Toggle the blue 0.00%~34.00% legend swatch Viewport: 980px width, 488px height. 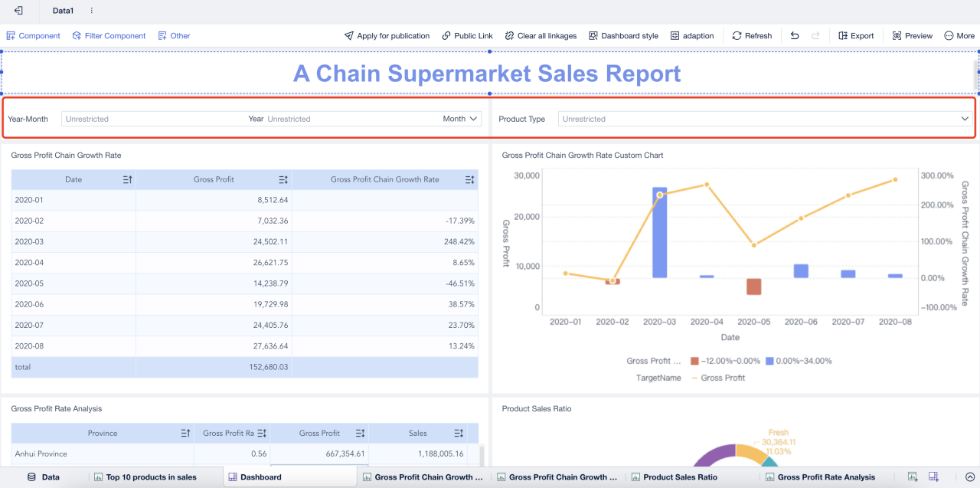[x=770, y=361]
